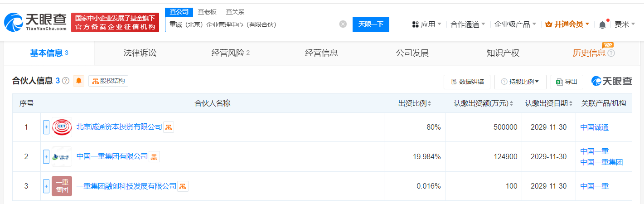Open the 开通会员 dropdown
Image resolution: width=644 pixels, height=204 pixels.
[x=567, y=24]
